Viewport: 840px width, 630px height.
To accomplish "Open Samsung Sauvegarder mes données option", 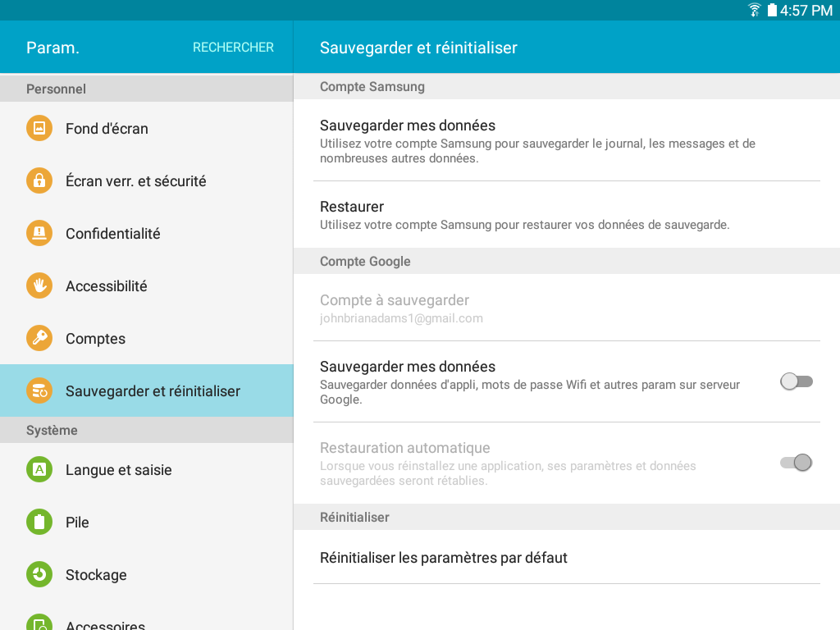I will [x=567, y=140].
